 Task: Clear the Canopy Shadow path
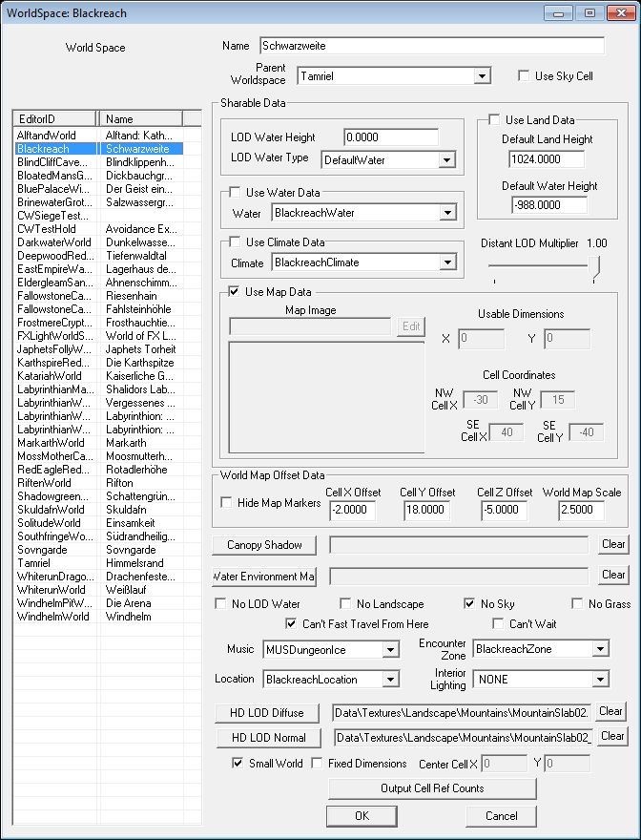coord(612,544)
